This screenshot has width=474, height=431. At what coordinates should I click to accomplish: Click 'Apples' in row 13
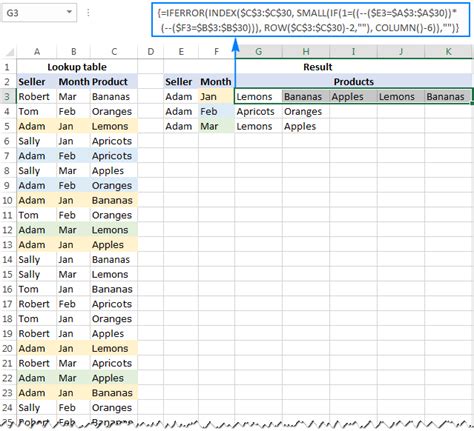point(108,245)
